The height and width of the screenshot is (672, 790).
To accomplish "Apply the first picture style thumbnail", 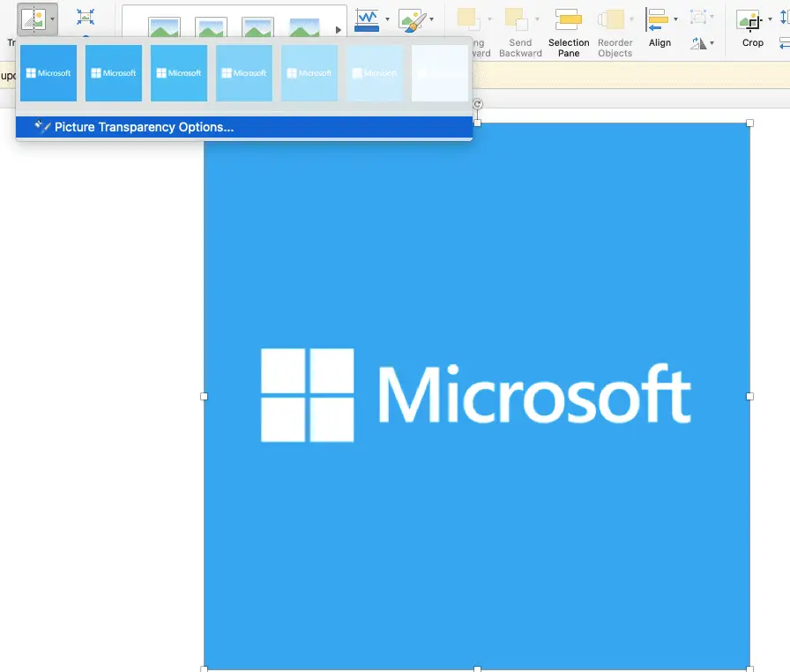I will pos(164,27).
